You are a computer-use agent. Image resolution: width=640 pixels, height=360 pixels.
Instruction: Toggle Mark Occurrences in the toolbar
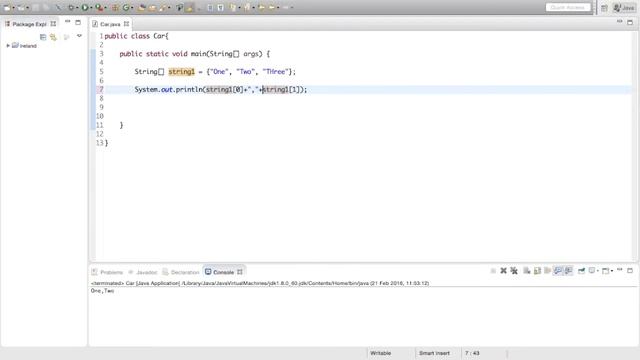coord(189,7)
